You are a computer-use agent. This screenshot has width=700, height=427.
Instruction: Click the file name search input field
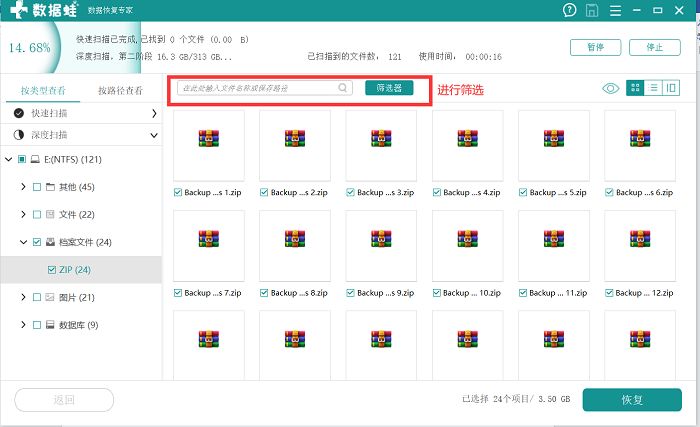(x=265, y=88)
